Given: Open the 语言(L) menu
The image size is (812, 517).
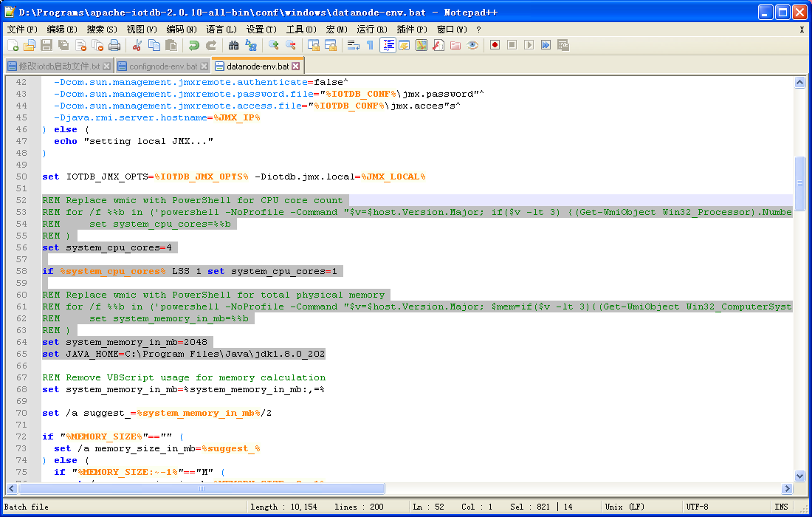Looking at the screenshot, I should [x=221, y=30].
